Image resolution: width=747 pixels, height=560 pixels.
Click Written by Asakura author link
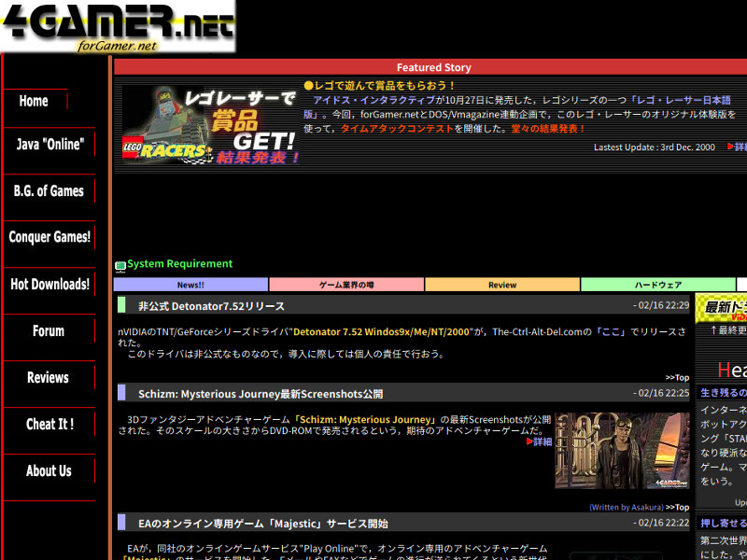(626, 508)
